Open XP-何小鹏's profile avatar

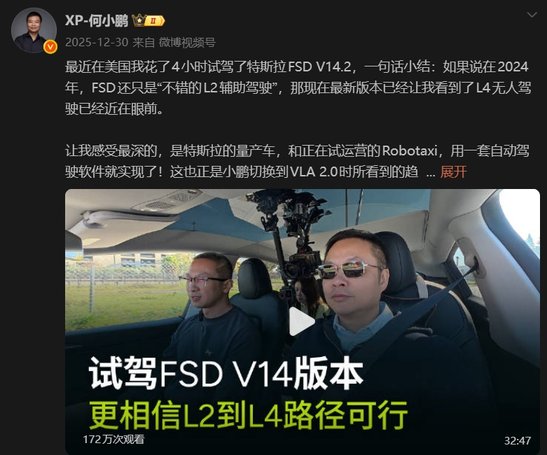pyautogui.click(x=34, y=30)
